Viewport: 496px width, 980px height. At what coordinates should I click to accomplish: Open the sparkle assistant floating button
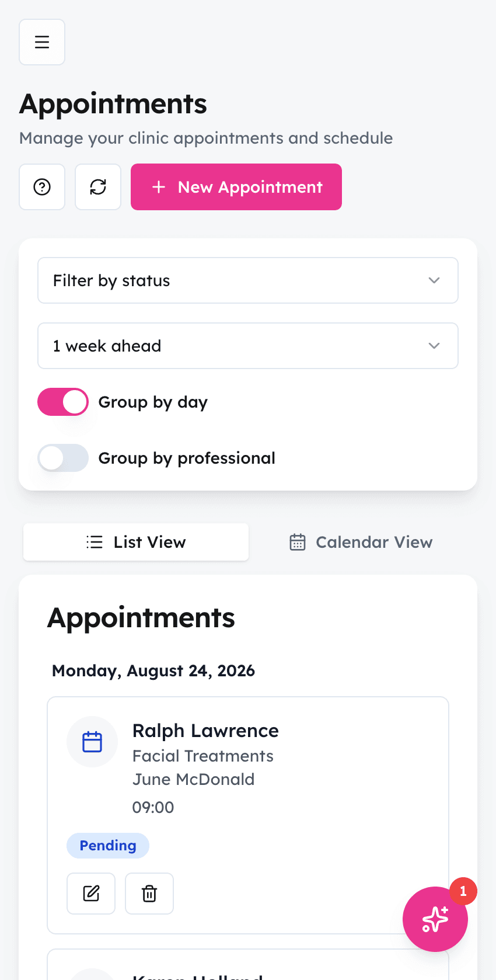[435, 919]
